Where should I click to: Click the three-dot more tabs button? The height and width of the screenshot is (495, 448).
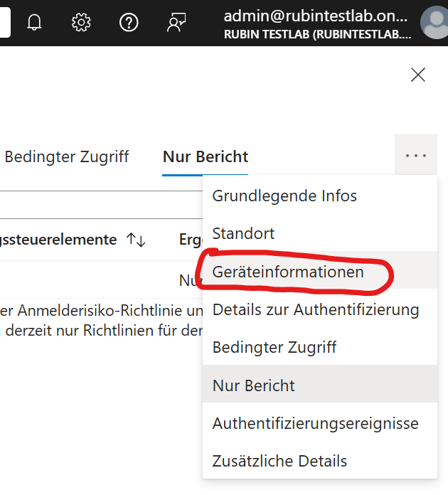tap(415, 156)
